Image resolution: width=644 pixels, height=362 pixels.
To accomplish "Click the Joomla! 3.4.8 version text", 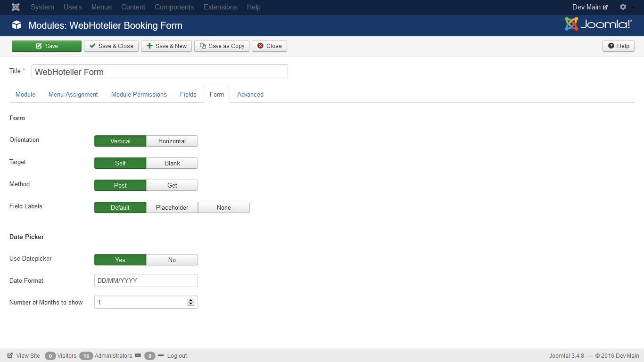I will point(567,356).
